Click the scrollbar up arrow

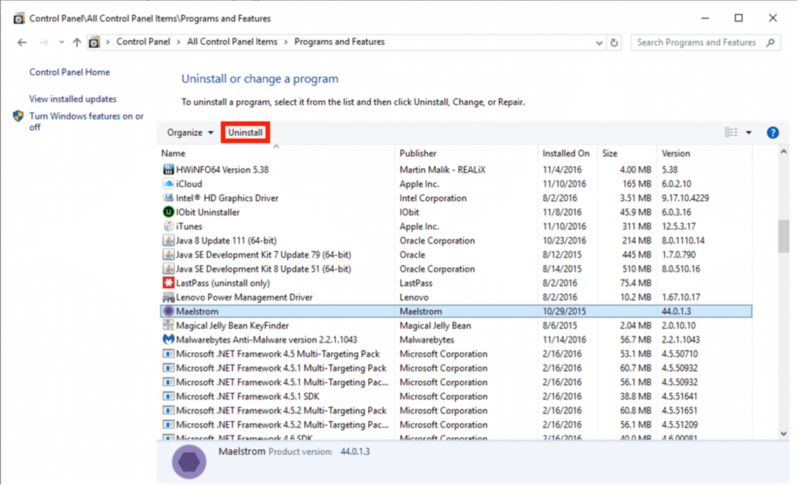click(784, 151)
